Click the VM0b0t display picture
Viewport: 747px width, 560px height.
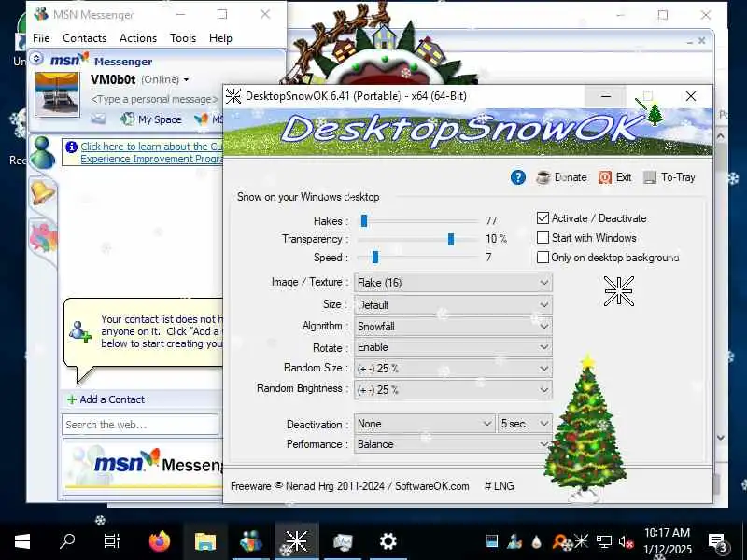(x=57, y=95)
